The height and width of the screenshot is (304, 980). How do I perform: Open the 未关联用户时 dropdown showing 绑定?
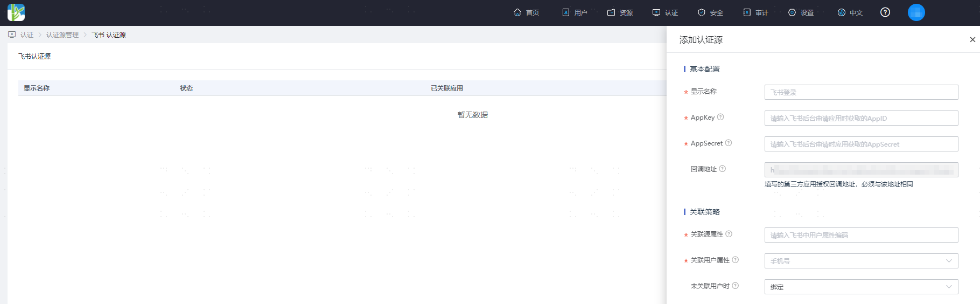coord(861,287)
